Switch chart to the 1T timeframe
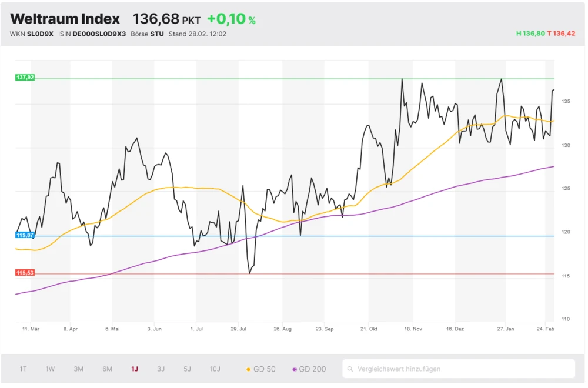588x388 pixels. click(23, 369)
